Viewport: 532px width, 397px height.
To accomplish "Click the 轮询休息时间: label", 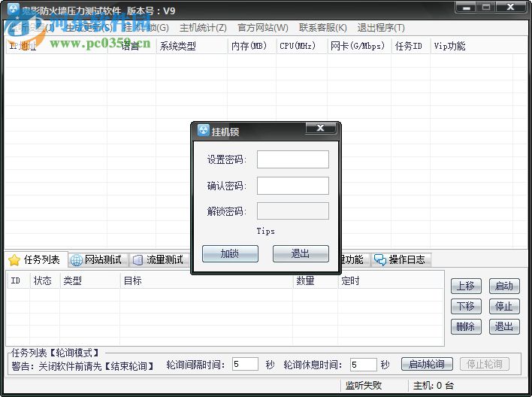I will pyautogui.click(x=313, y=365).
